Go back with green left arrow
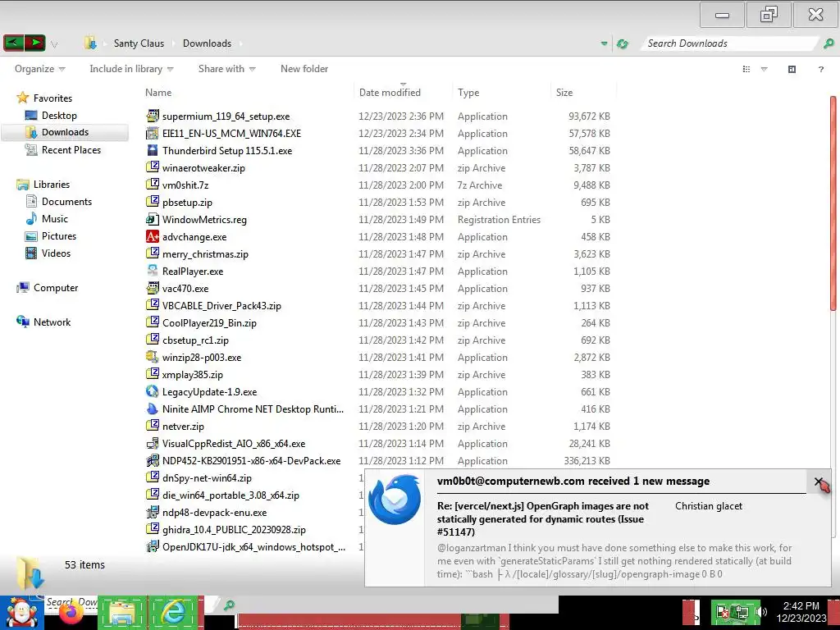 (13, 43)
